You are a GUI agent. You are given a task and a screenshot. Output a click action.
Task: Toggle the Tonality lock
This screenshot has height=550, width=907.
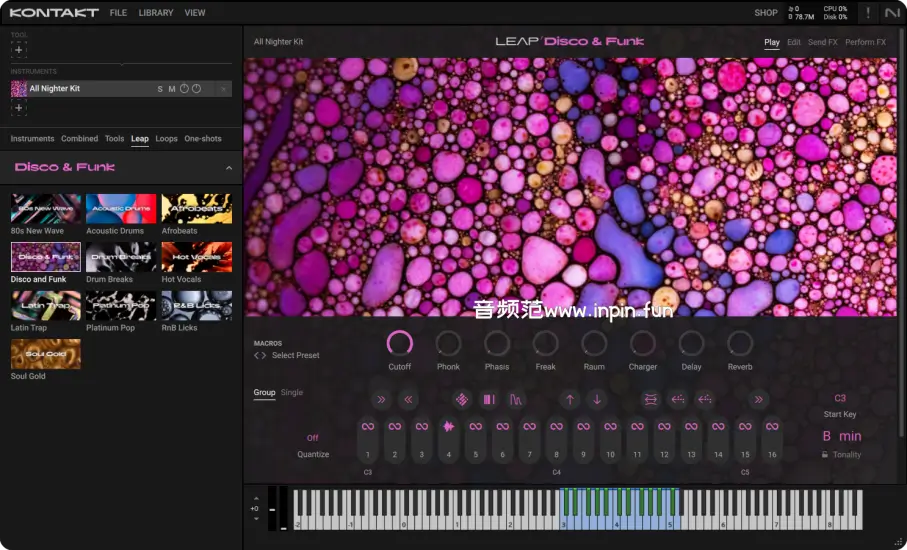[x=825, y=455]
